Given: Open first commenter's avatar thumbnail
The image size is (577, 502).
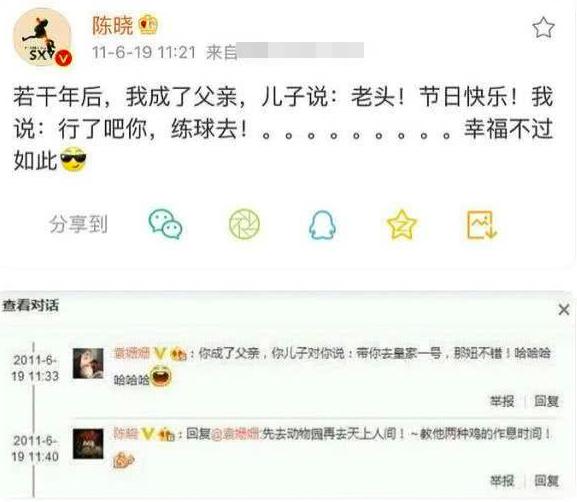Looking at the screenshot, I should pos(88,363).
